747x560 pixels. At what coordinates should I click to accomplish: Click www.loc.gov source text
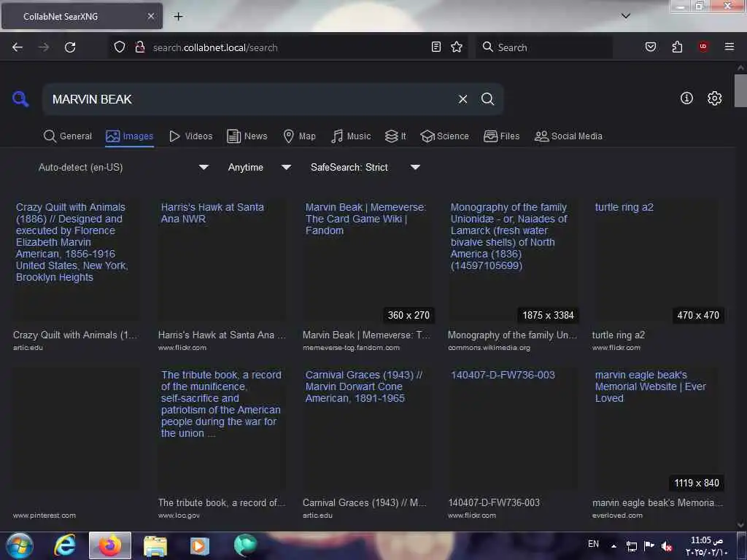pyautogui.click(x=179, y=516)
